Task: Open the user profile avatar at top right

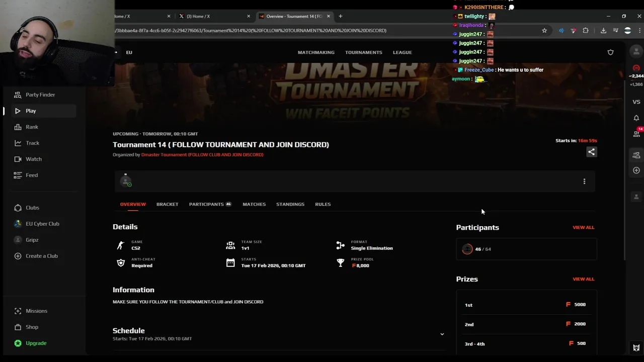Action: pyautogui.click(x=636, y=52)
